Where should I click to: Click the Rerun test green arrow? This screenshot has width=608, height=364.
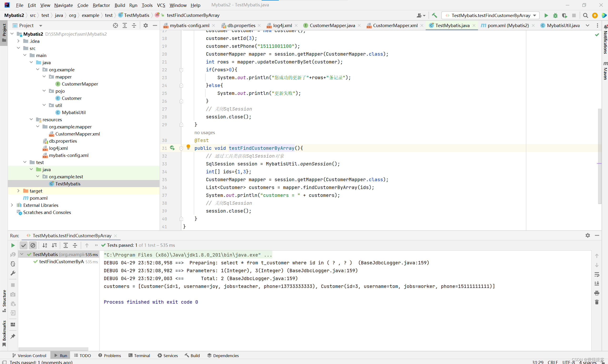[13, 245]
